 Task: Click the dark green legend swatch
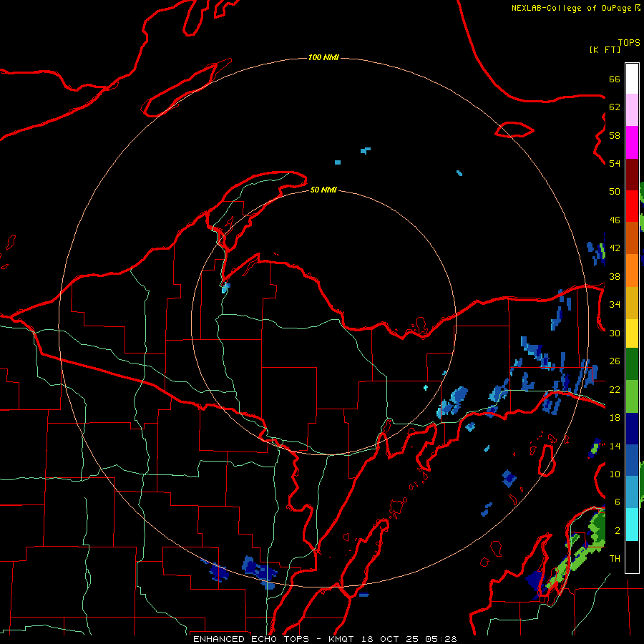click(x=632, y=364)
